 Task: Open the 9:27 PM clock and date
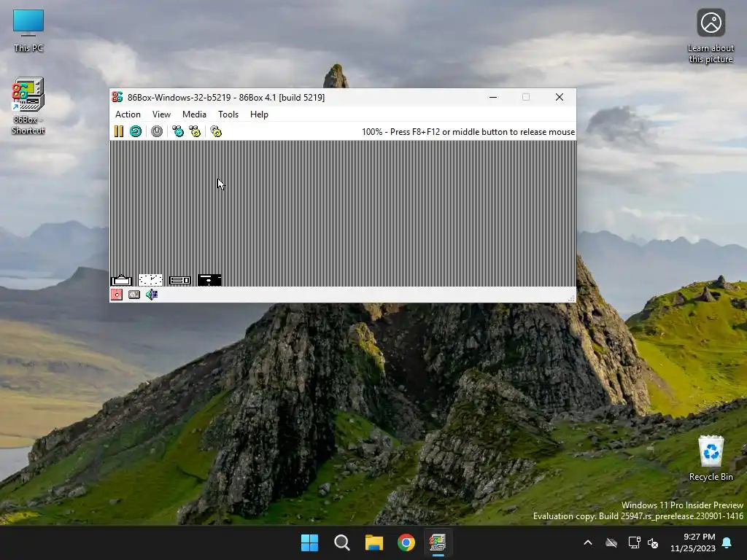(x=693, y=542)
